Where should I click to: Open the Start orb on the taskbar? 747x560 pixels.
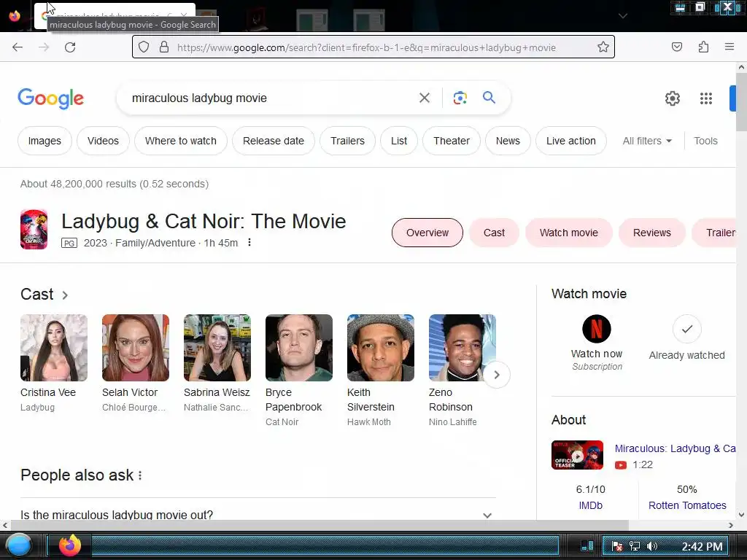point(20,545)
